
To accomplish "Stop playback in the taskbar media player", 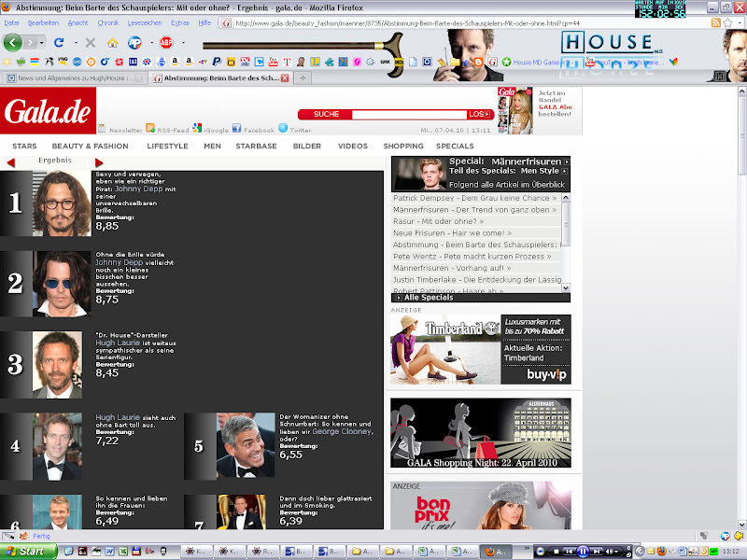I will [x=557, y=552].
